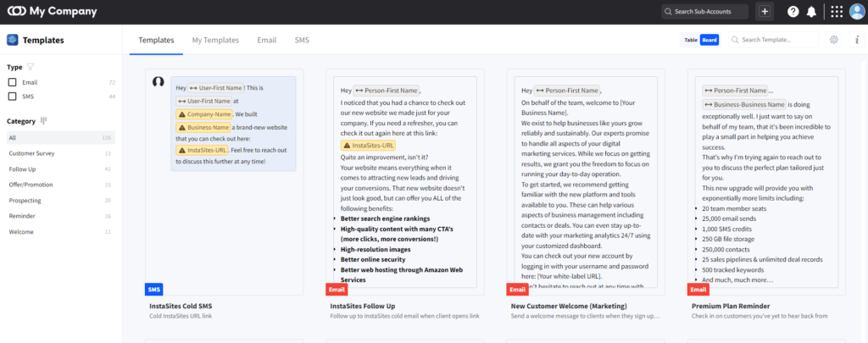Open the help question mark icon
This screenshot has height=343, width=868.
(x=793, y=12)
